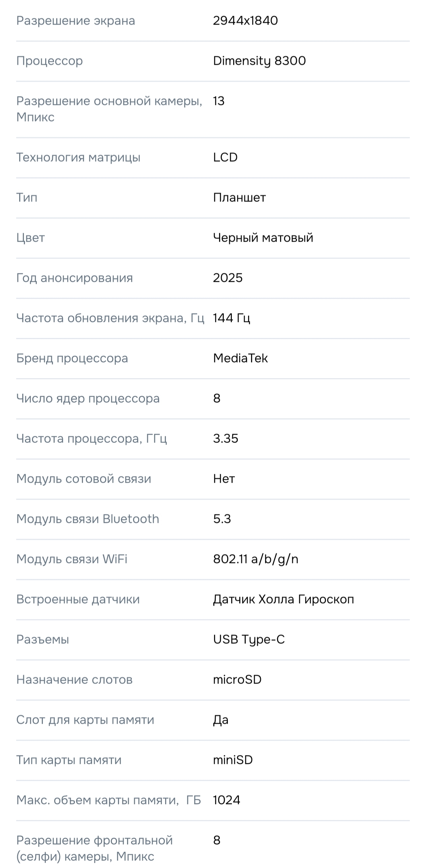426x868 pixels.
Task: Tap the "Модуль сотовой связи" label
Action: tap(84, 478)
